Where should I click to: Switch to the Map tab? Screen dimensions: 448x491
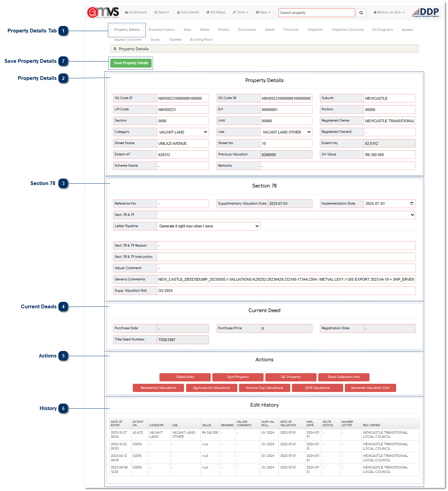tap(187, 30)
